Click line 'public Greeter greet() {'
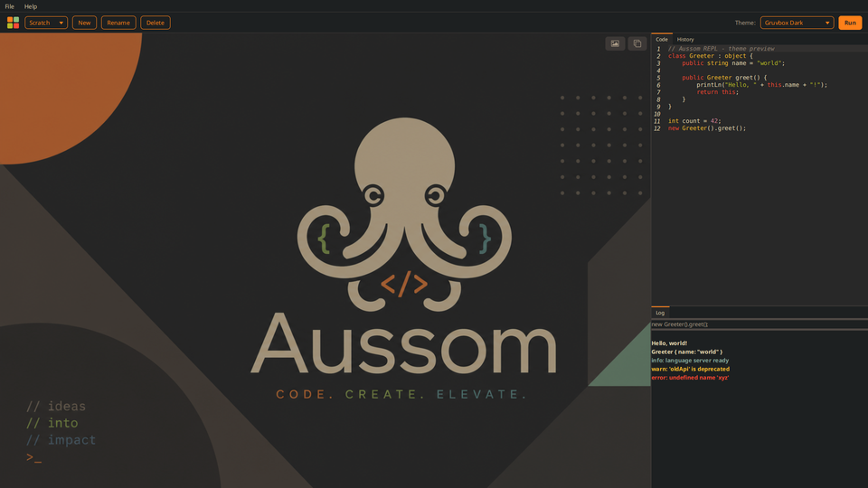This screenshot has width=868, height=488. coord(724,78)
